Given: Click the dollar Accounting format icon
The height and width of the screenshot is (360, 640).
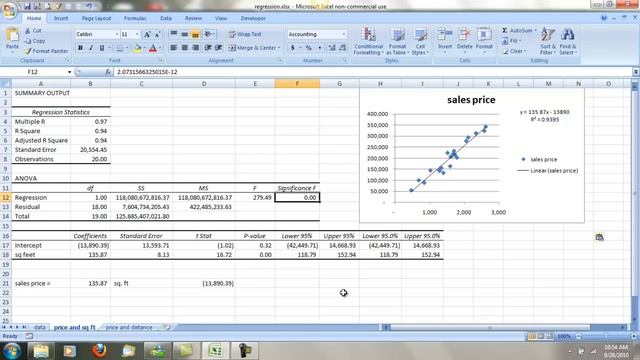Looking at the screenshot, I should (293, 48).
